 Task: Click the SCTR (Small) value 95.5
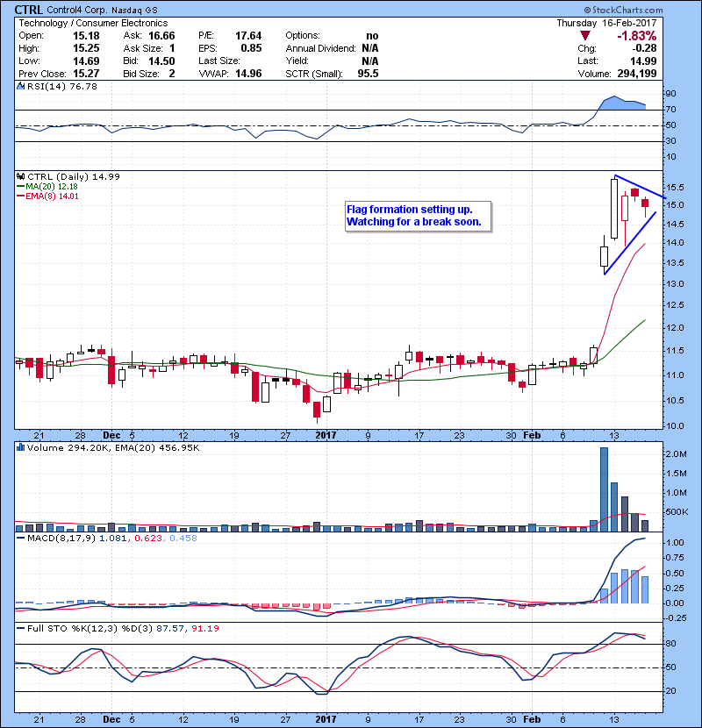click(x=368, y=74)
